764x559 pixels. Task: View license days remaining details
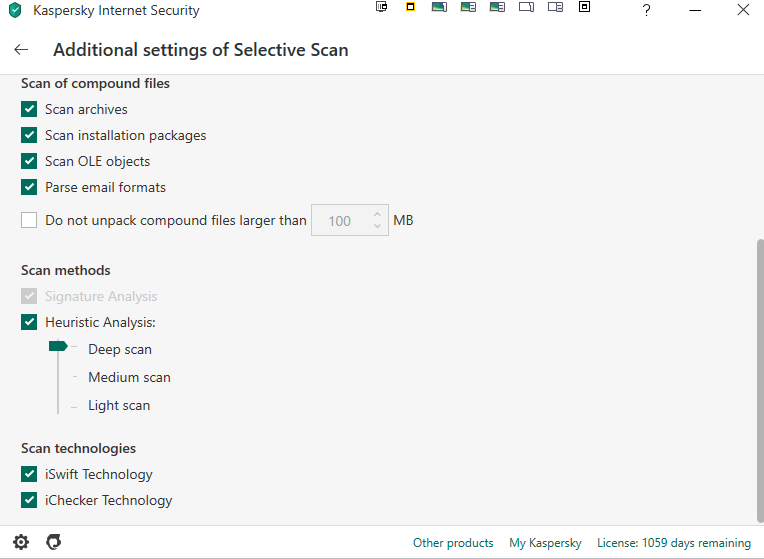(x=673, y=543)
